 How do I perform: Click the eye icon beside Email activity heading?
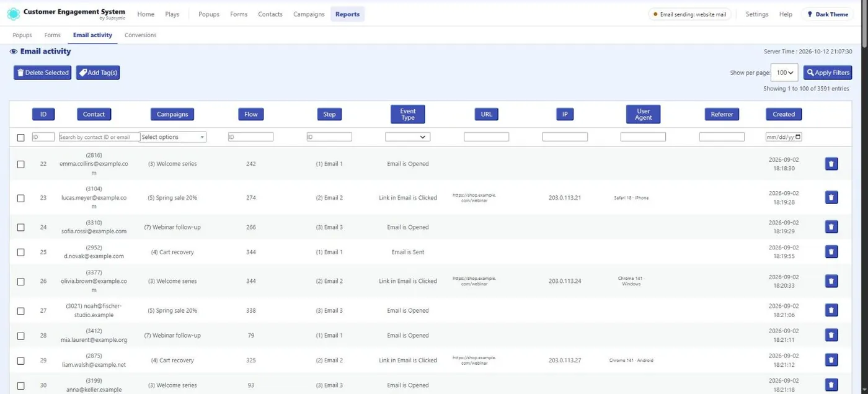coord(14,51)
